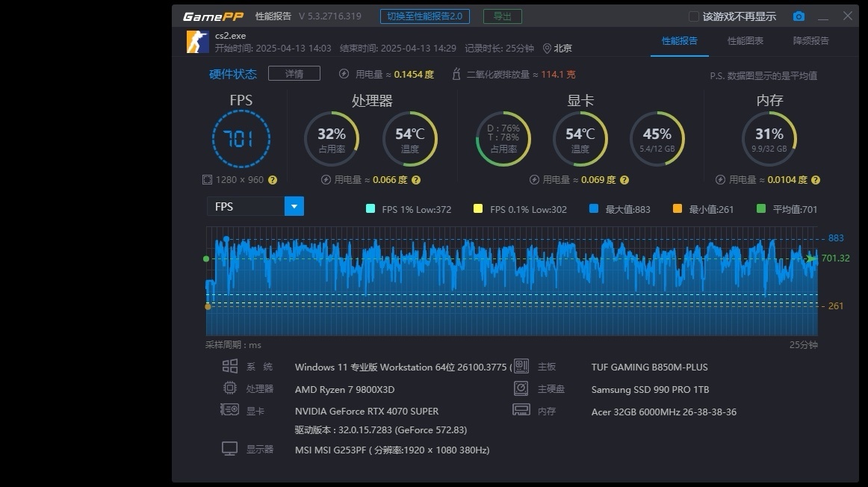Click the GPU 45% VRAM gauge
This screenshot has height=487, width=868.
[657, 139]
